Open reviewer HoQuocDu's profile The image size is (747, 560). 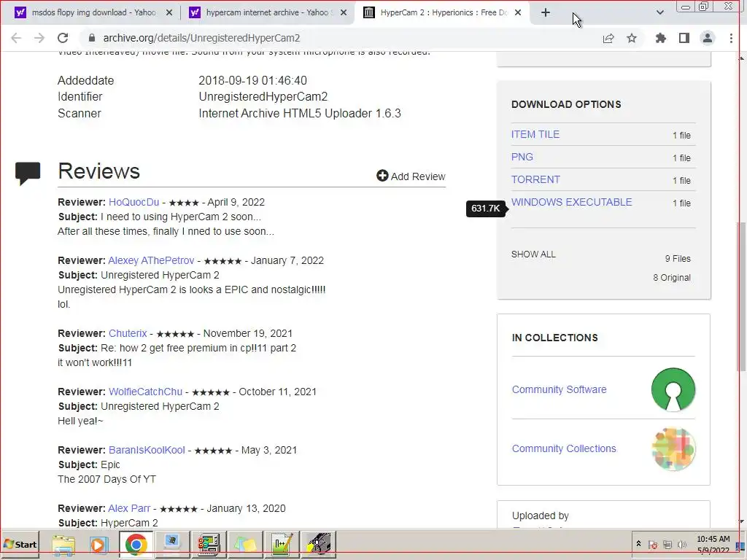click(134, 202)
